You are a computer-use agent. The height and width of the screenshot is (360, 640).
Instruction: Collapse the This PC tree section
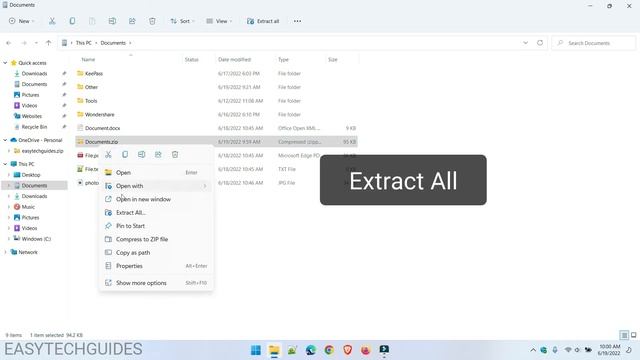click(x=5, y=164)
